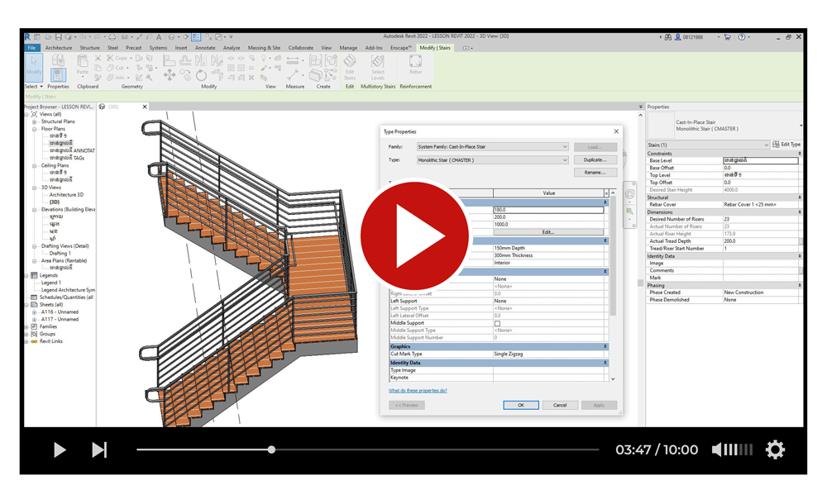Open the Annotate ribbon tab
827x504 pixels.
(204, 48)
